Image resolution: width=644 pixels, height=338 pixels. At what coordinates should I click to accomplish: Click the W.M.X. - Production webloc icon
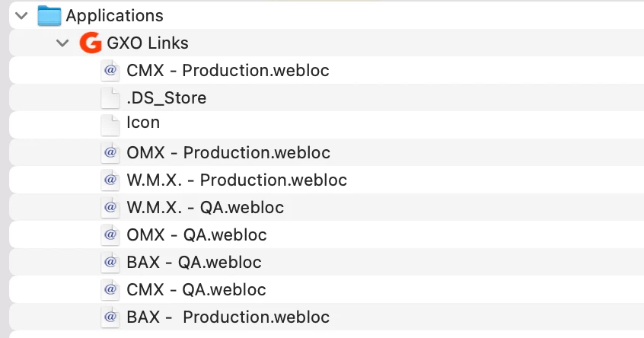[x=110, y=180]
